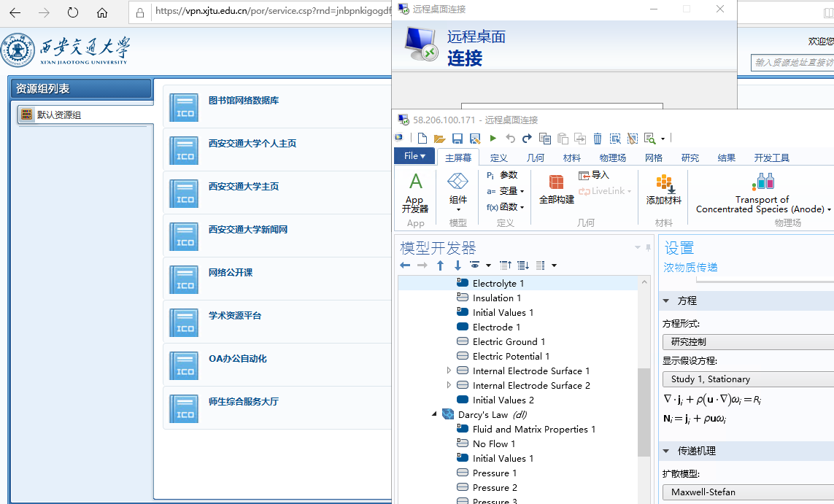Click the resource address search input field
Screen dimensions: 834x504
point(792,63)
